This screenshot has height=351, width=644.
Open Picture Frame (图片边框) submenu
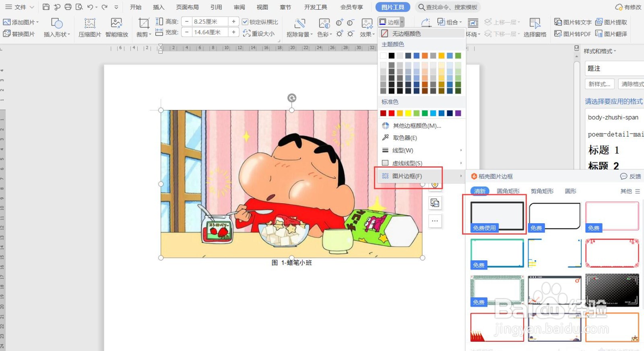coord(421,176)
